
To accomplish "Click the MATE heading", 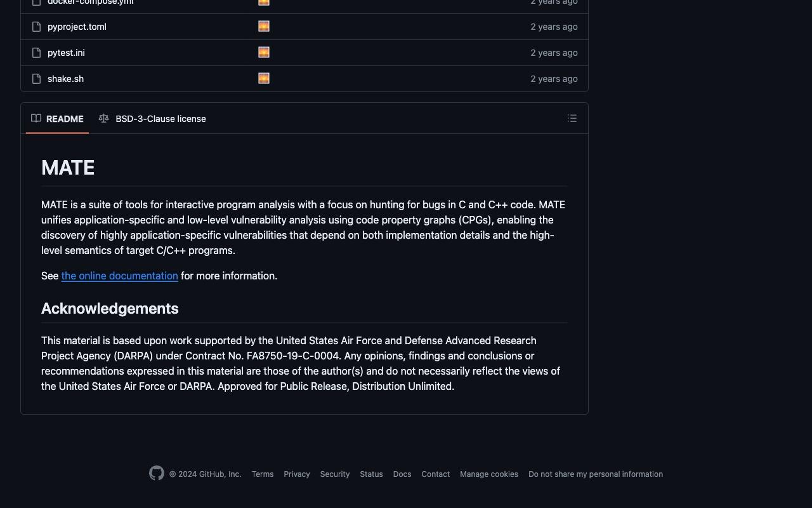I will [68, 168].
